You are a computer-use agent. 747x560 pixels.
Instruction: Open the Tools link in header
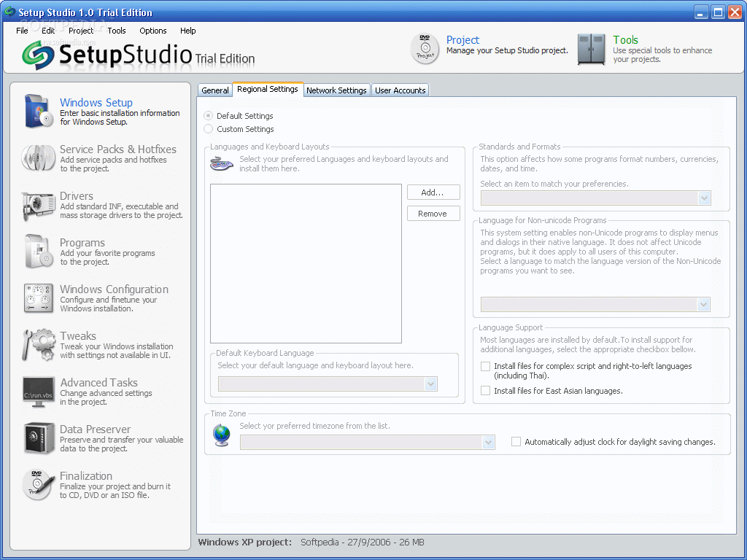click(x=625, y=40)
